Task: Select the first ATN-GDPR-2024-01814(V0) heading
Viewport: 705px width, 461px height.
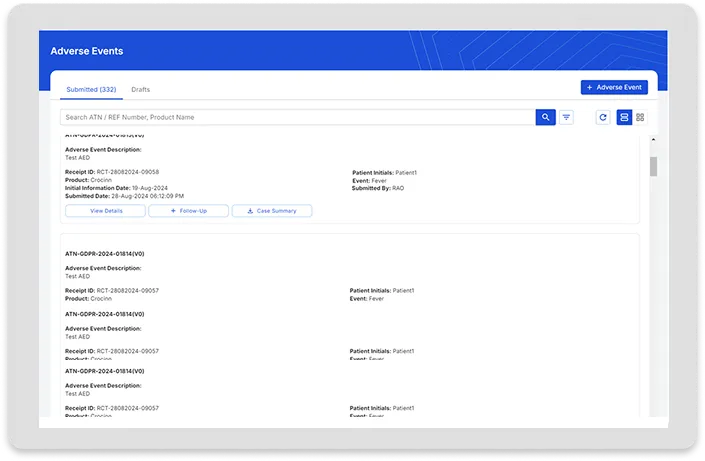Action: pos(105,254)
